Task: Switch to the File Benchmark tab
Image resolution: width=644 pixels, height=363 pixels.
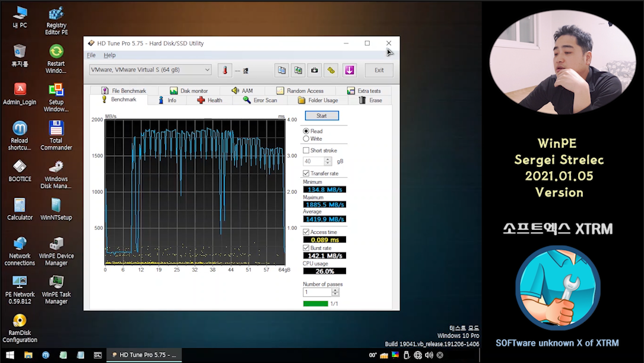Action: click(123, 90)
